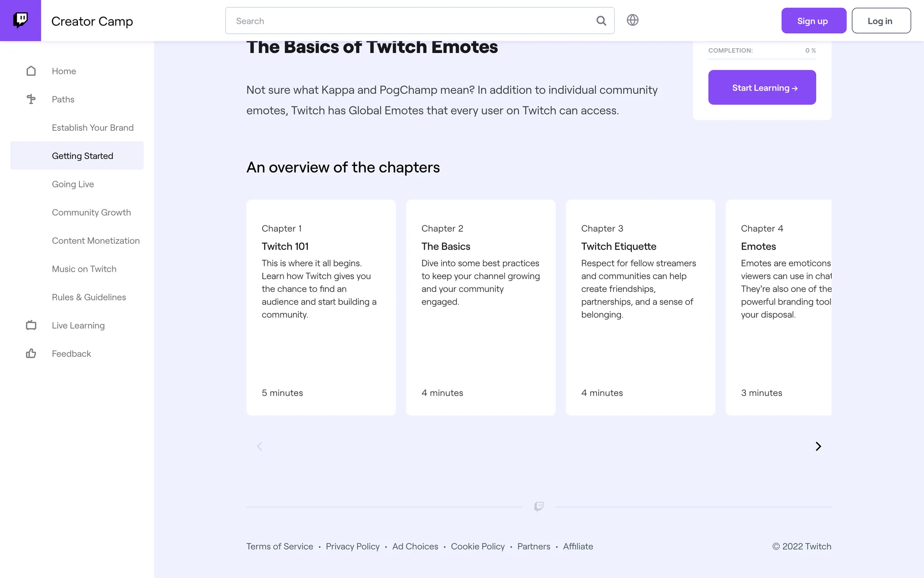Viewport: 924px width, 578px height.
Task: Open Community Growth path
Action: pyautogui.click(x=91, y=212)
